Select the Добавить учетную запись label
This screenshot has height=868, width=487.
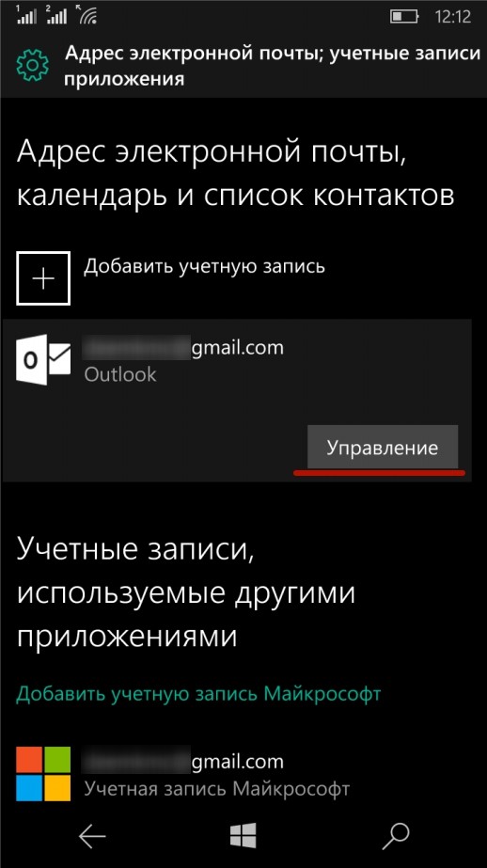point(204,267)
